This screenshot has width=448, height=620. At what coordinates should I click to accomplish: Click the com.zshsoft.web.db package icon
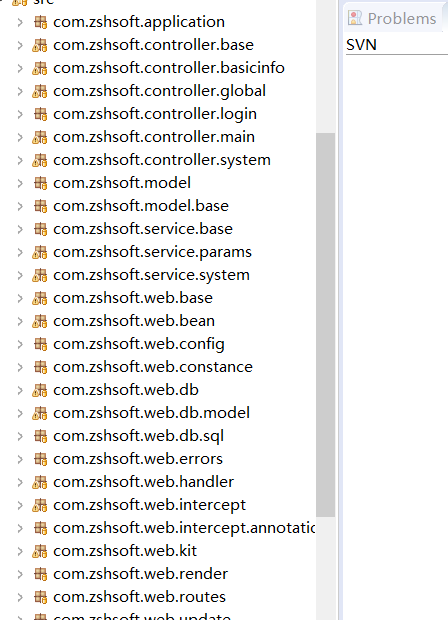click(x=40, y=390)
